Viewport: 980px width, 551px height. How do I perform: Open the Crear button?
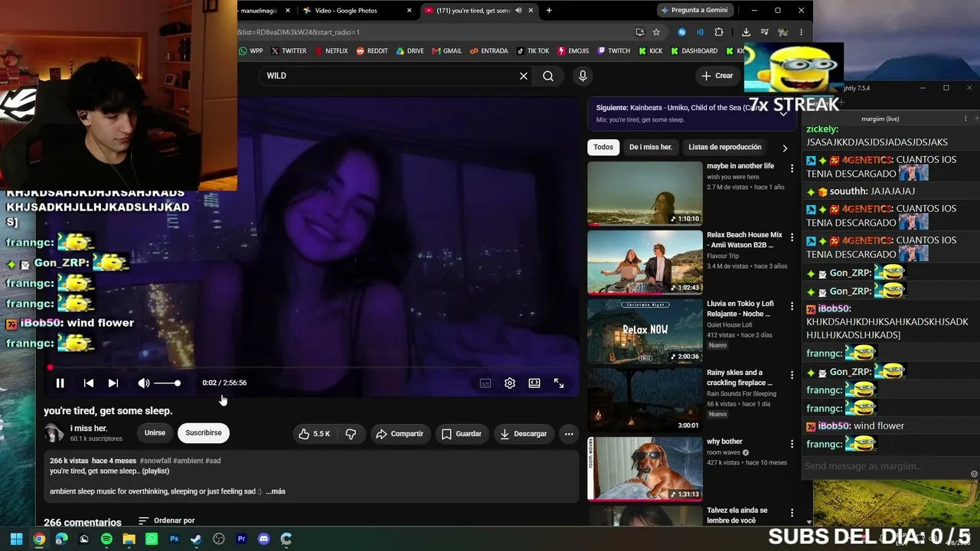click(x=717, y=76)
